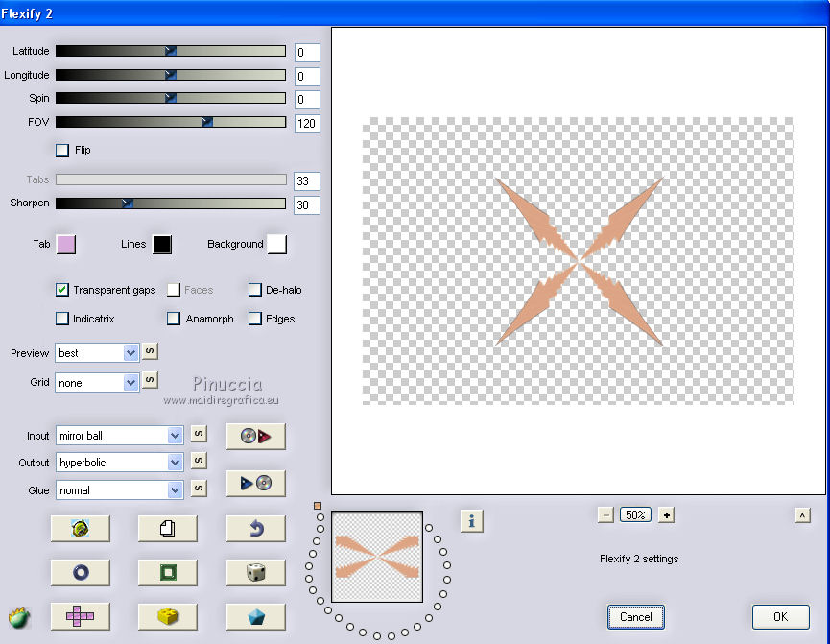Viewport: 830px width, 644px height.
Task: Click the Sharpen value field showing 30
Action: tap(307, 205)
